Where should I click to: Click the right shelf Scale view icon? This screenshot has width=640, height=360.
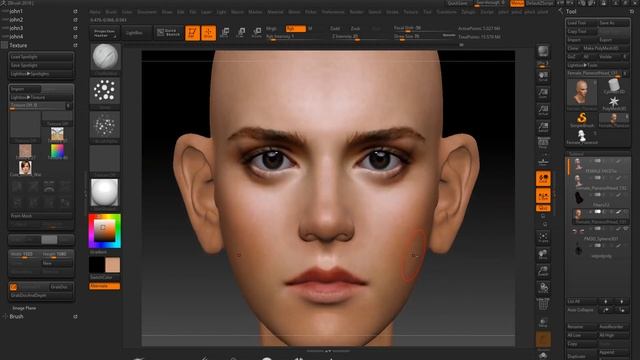[x=543, y=271]
